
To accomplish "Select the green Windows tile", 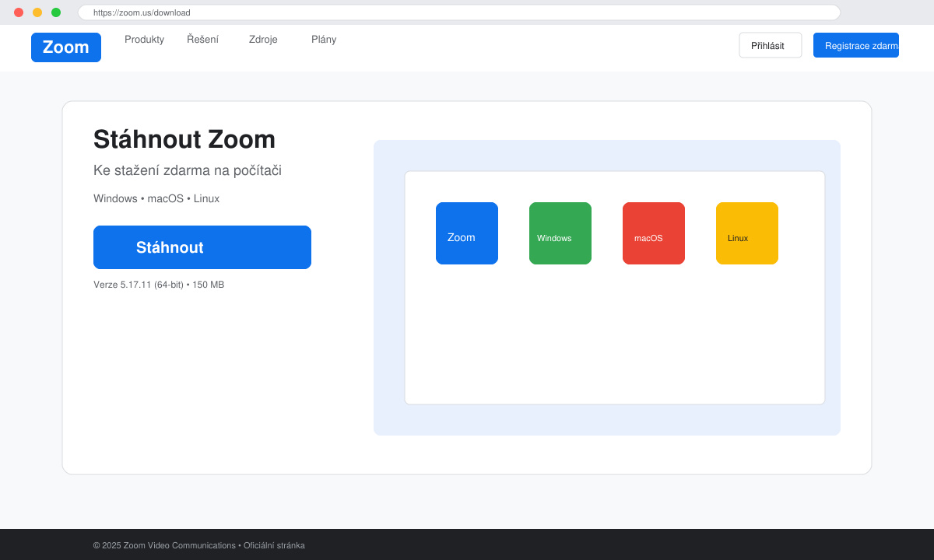I will 560,233.
